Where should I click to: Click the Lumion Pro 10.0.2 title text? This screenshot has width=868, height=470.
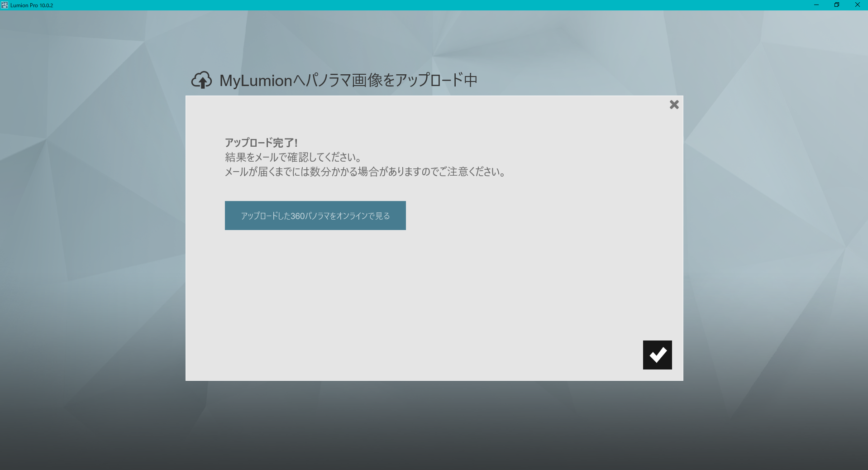(x=32, y=5)
